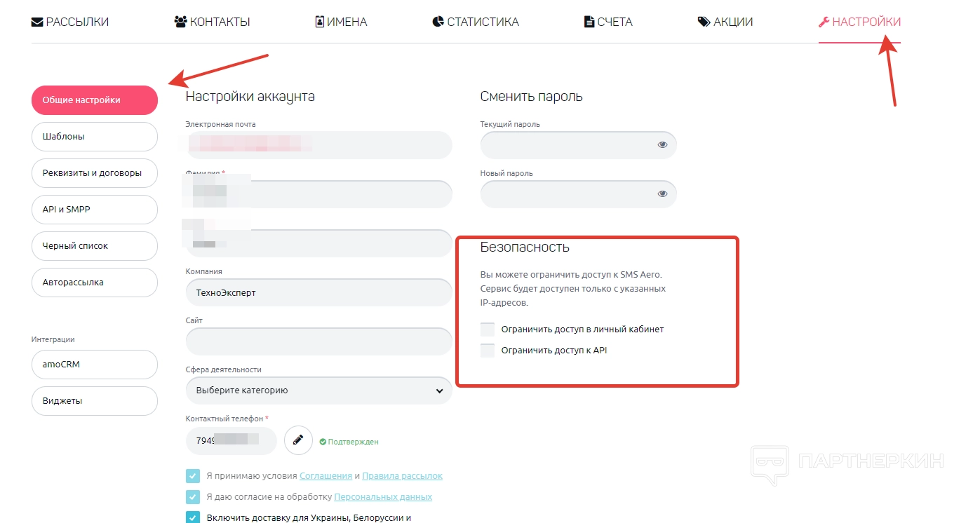The image size is (980, 523).
Task: Open the Персональных данных link
Action: pyautogui.click(x=382, y=497)
